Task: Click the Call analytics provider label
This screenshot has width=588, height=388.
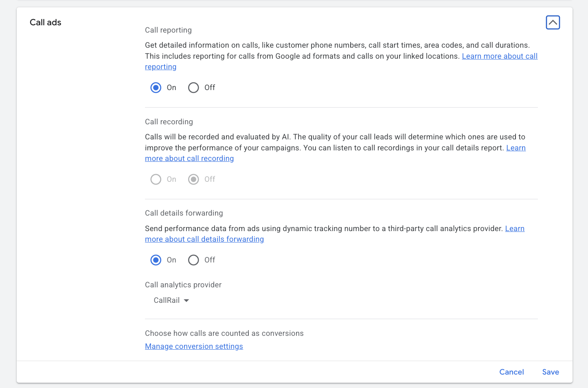Action: pyautogui.click(x=183, y=285)
